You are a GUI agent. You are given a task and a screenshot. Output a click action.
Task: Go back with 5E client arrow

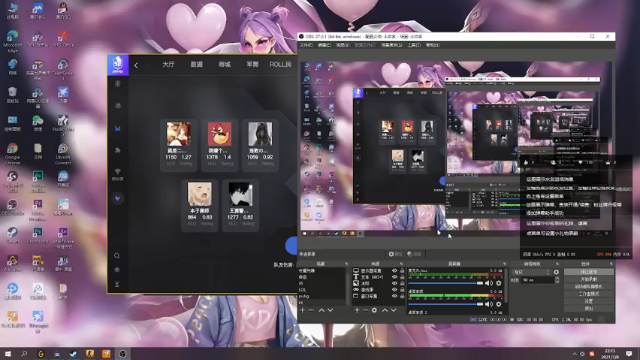click(136, 65)
